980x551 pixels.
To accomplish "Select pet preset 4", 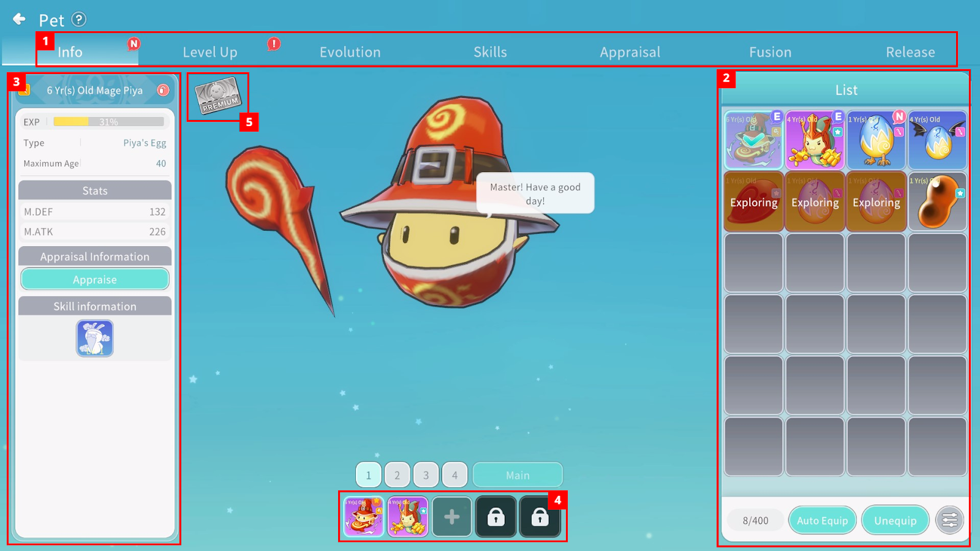I will [x=454, y=475].
